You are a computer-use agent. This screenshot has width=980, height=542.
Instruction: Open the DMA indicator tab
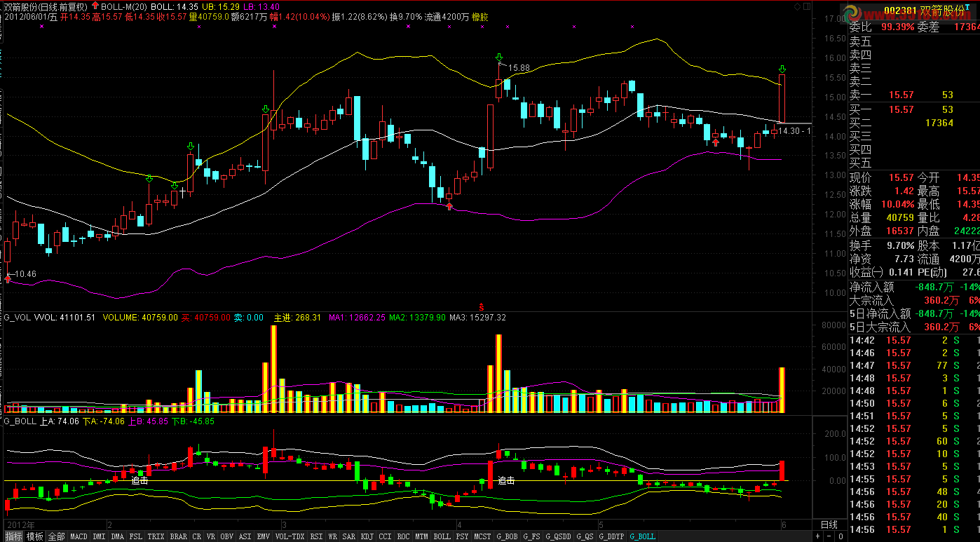[117, 536]
